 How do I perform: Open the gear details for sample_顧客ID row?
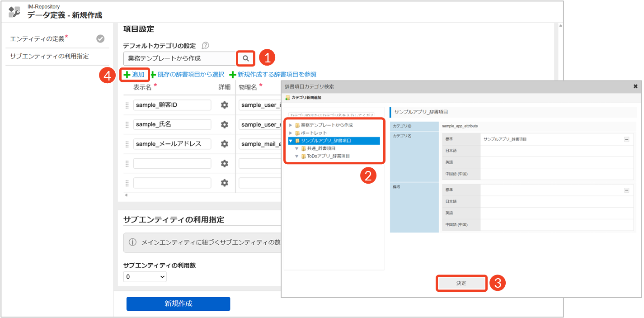224,105
